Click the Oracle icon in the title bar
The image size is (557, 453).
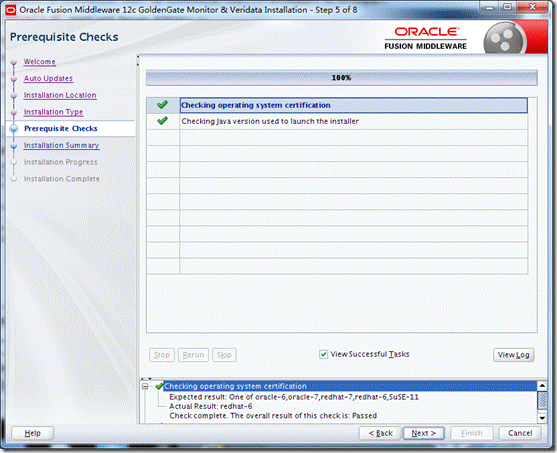point(10,10)
